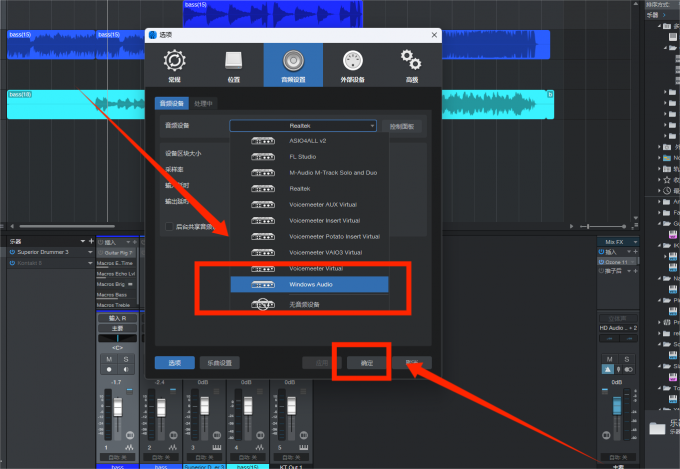This screenshot has height=469, width=680.
Task: Toggle the main channel metronome icon
Action: tap(608, 370)
